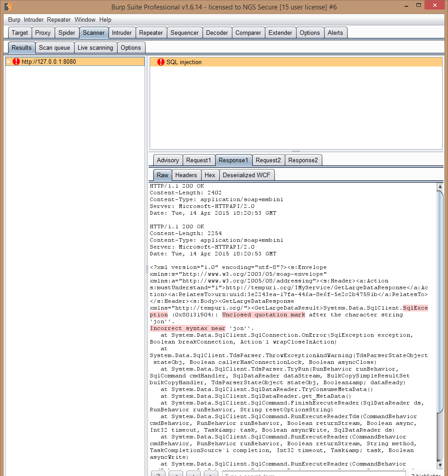The image size is (448, 476).
Task: View the Request1 tab
Action: [x=198, y=160]
